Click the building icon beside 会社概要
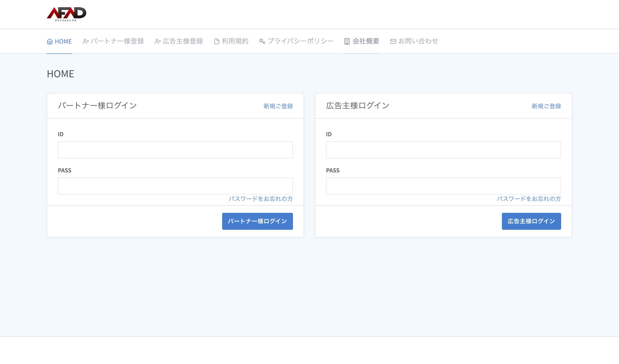The image size is (619, 364). tap(347, 42)
